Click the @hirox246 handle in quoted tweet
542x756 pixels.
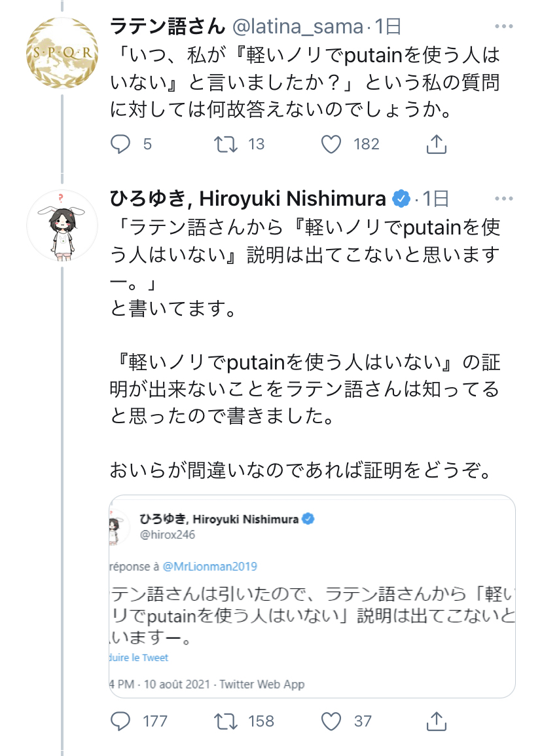pyautogui.click(x=167, y=535)
